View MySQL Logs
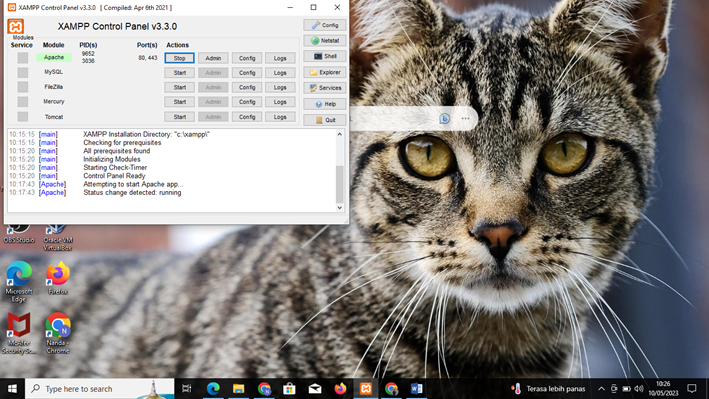The width and height of the screenshot is (709, 399). point(280,72)
